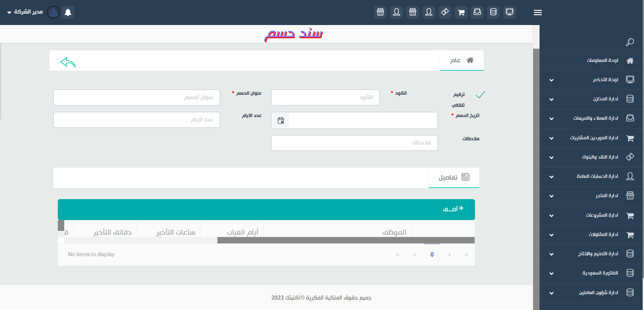This screenshot has width=644, height=310.
Task: Click the ملاحظات input field
Action: click(x=354, y=143)
